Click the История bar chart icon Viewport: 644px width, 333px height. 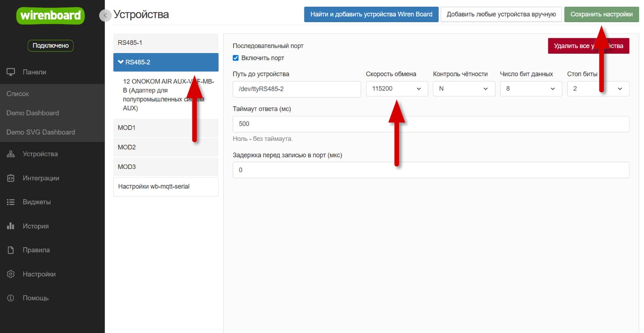[x=11, y=226]
